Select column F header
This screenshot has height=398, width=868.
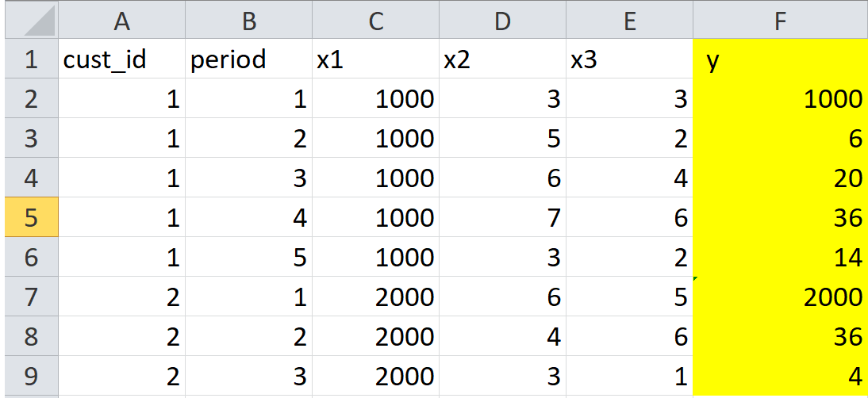780,21
